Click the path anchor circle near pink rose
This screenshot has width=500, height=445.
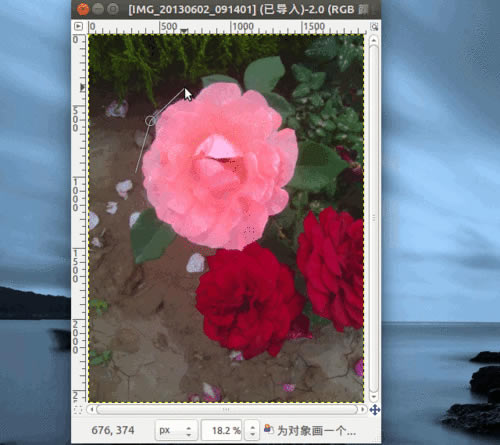point(150,121)
